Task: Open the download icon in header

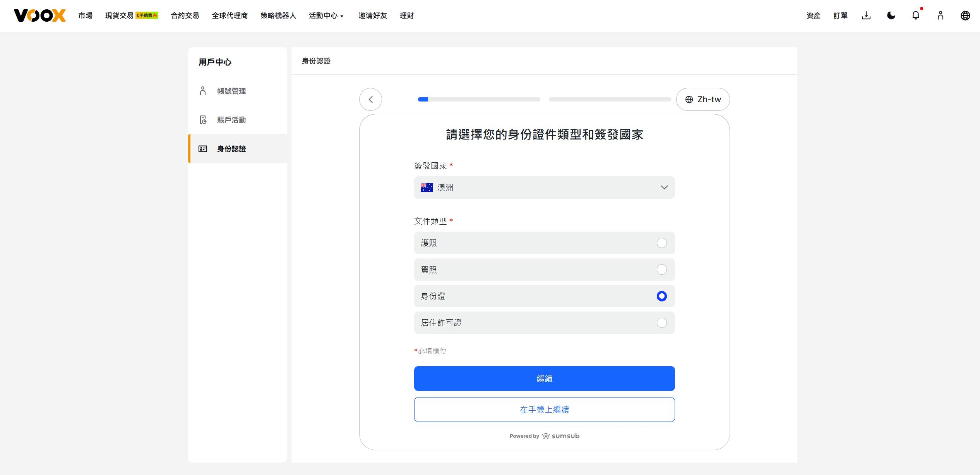Action: (x=866, y=15)
